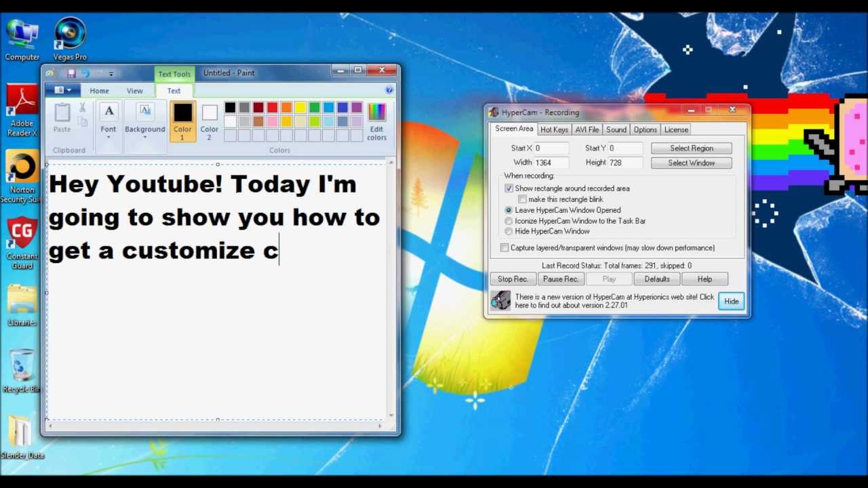Click the Paint vertical scrollbar
Screen dimensions: 868x488
391,289
